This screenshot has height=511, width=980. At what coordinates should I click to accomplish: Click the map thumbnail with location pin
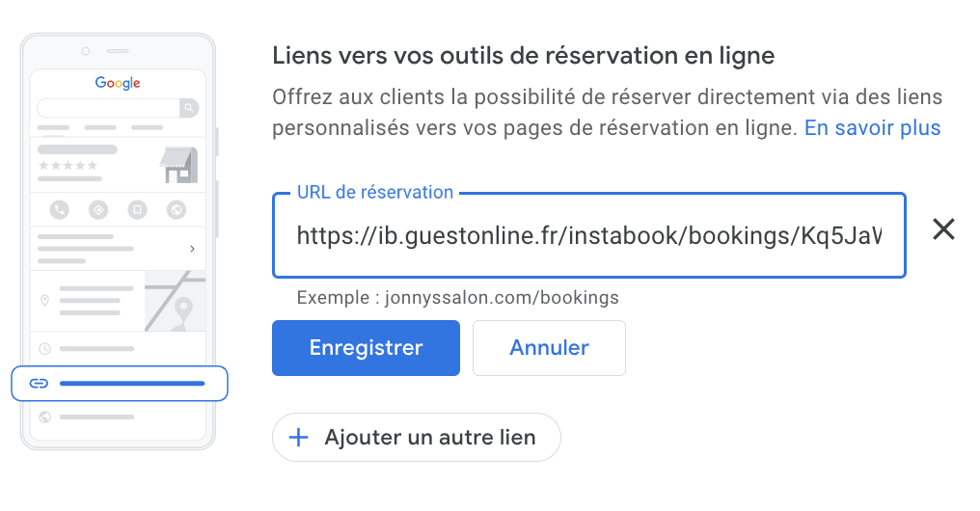175,301
